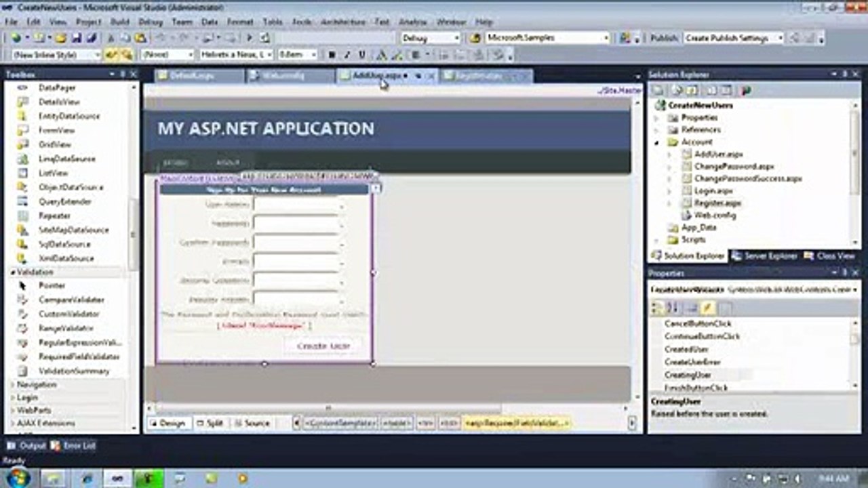Select the FormView toolbox control
Viewport: 868px width, 488px height.
point(57,130)
